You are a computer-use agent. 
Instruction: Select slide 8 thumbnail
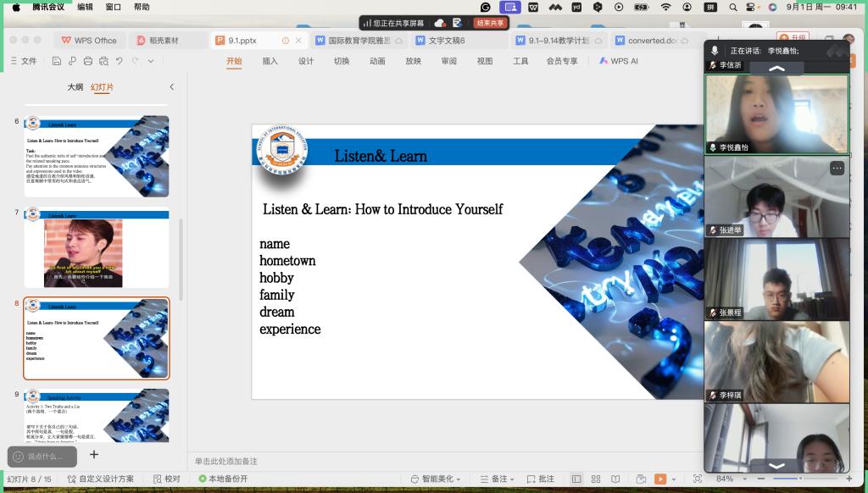click(97, 338)
